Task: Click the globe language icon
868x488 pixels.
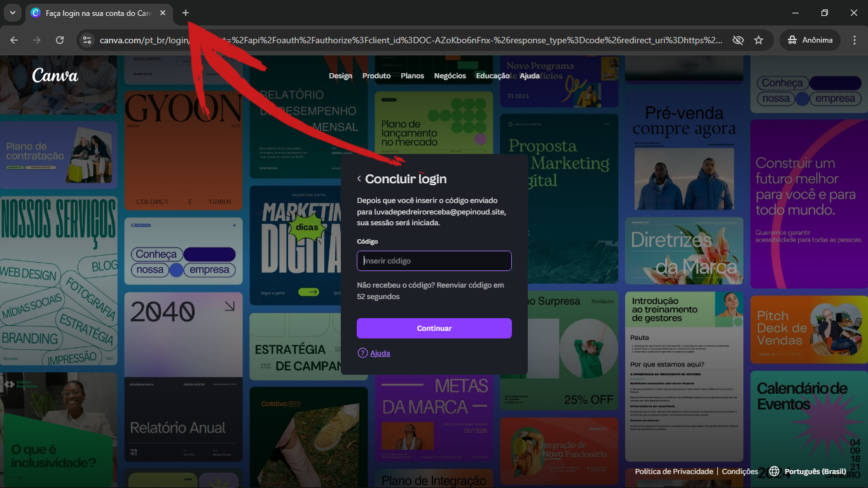Action: tap(774, 471)
